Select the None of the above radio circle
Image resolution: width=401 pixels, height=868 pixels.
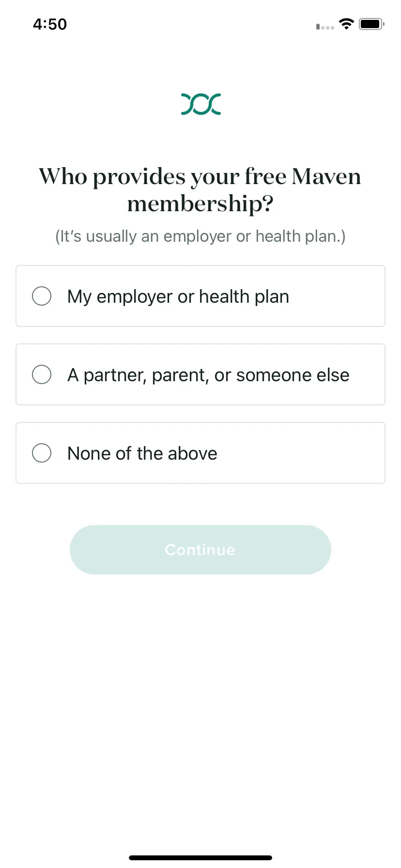(x=42, y=453)
